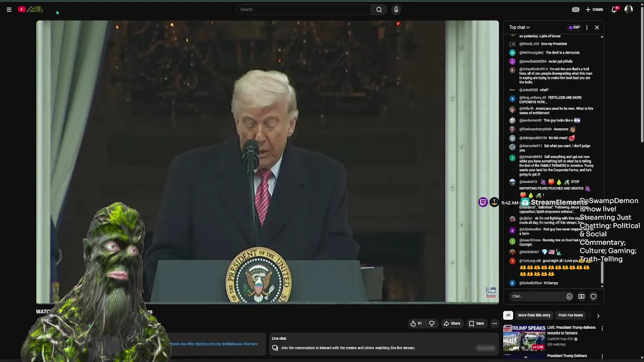The width and height of the screenshot is (644, 362).
Task: Click avatar of @jawadhabib8284 in chat
Action: click(512, 61)
